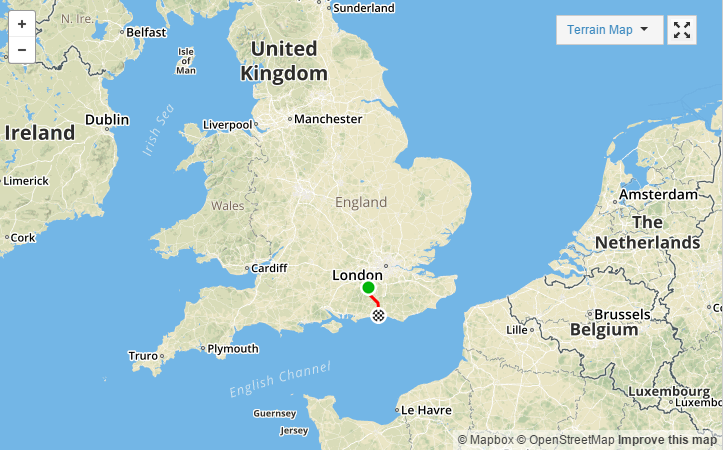Click the red route line
The width and height of the screenshot is (726, 450).
(x=375, y=300)
